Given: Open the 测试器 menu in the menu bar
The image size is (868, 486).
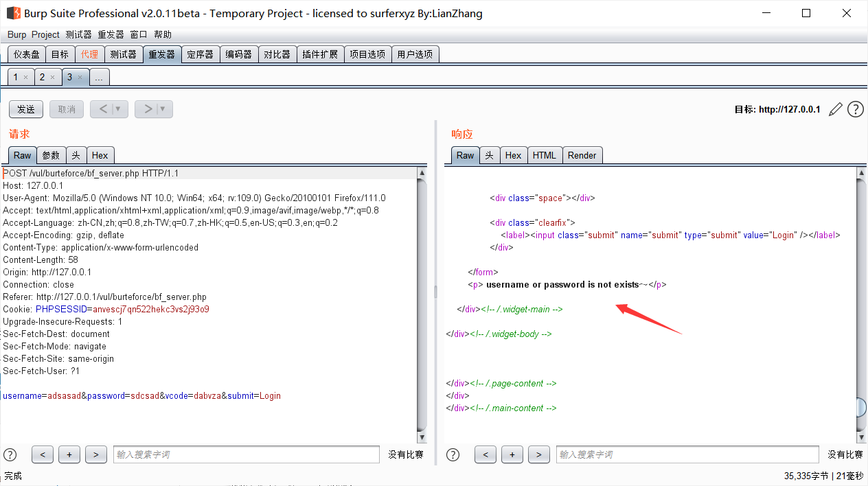Looking at the screenshot, I should tap(78, 34).
